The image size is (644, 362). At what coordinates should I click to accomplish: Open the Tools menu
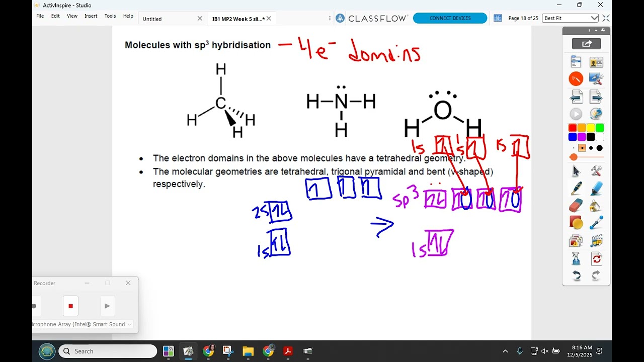(x=110, y=16)
